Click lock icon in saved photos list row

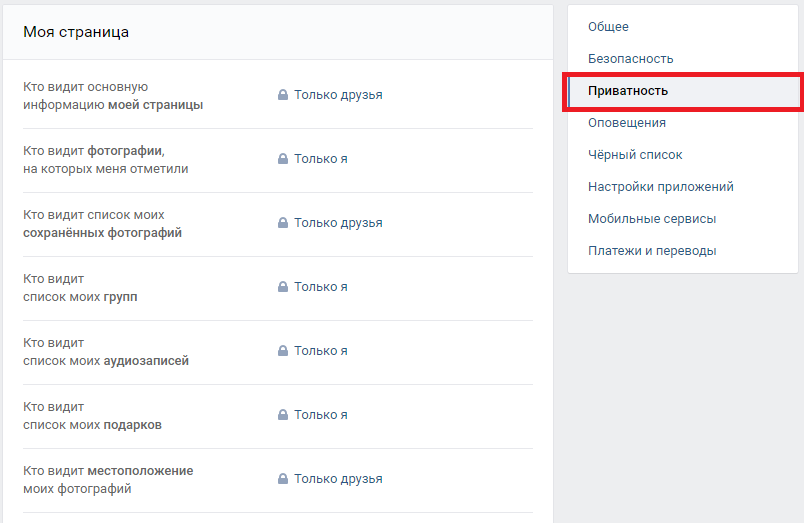(x=283, y=223)
